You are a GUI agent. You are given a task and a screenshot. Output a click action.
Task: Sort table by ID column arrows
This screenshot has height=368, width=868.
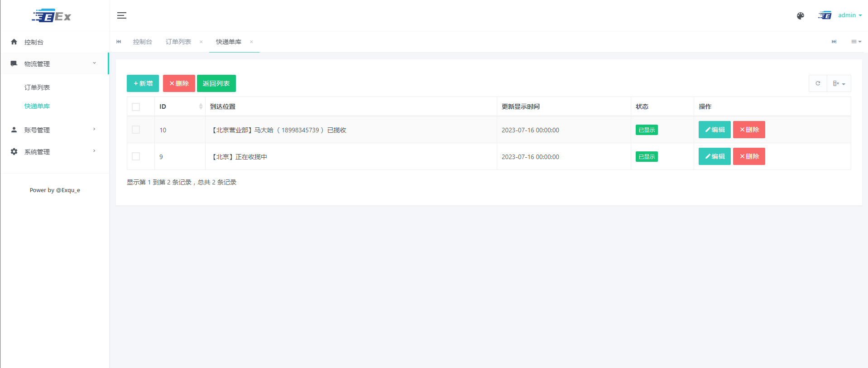(201, 107)
